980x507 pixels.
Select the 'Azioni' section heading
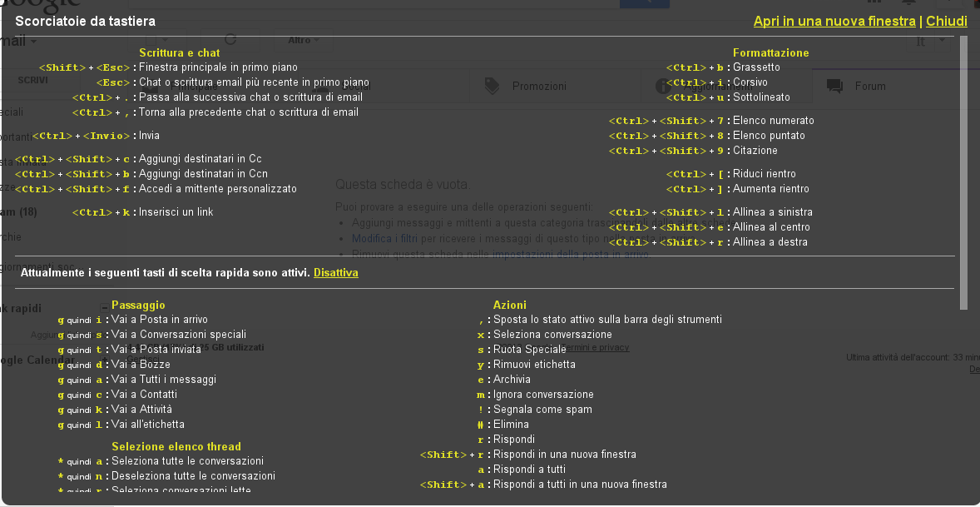click(509, 305)
